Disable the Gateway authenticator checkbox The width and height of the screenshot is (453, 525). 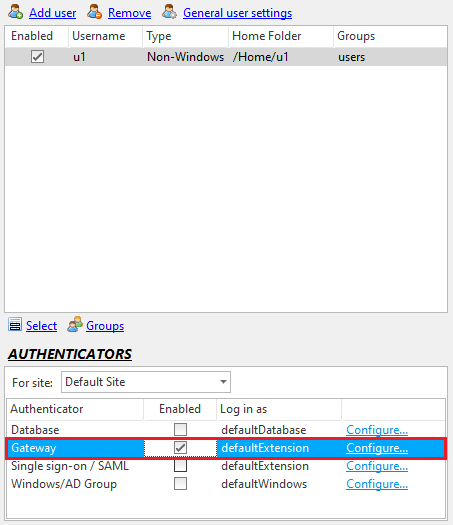(x=180, y=448)
